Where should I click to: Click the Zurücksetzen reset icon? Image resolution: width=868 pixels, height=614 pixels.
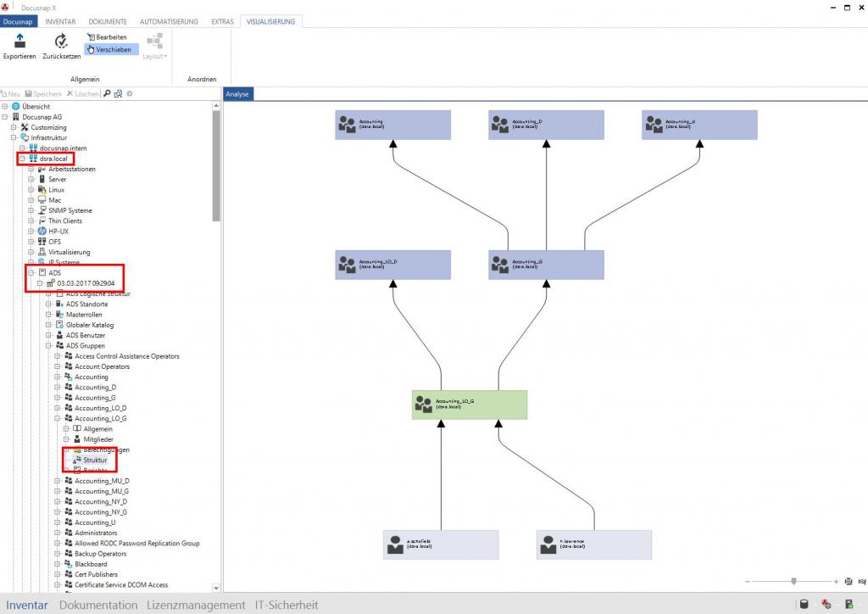(61, 41)
